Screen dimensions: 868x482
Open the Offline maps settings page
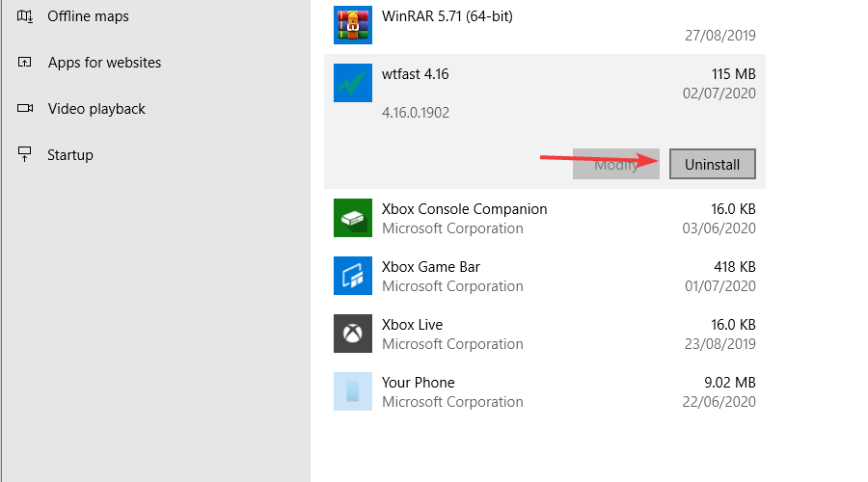coord(88,16)
